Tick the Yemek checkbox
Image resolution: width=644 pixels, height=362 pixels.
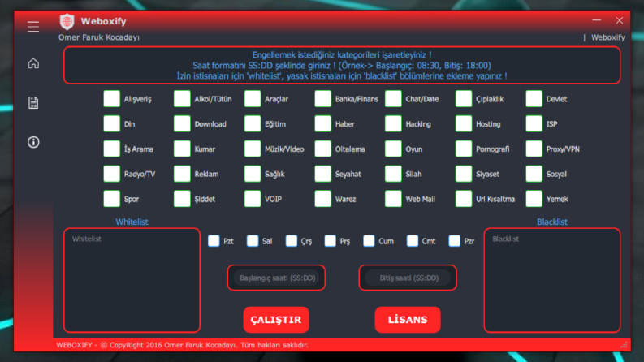[x=534, y=199]
